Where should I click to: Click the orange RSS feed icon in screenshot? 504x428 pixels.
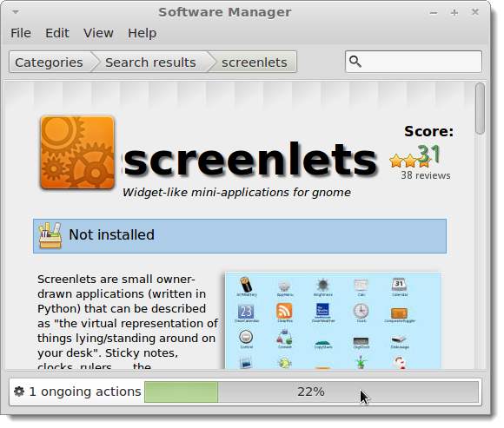pyautogui.click(x=284, y=311)
